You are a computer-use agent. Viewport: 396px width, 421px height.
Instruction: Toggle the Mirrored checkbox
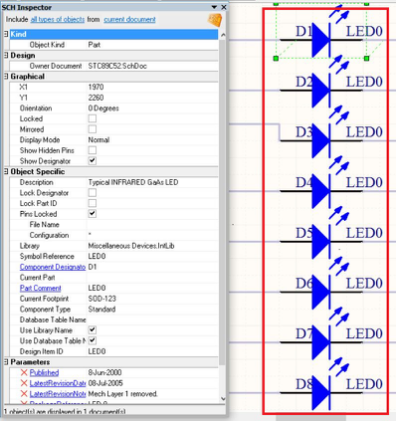[92, 129]
